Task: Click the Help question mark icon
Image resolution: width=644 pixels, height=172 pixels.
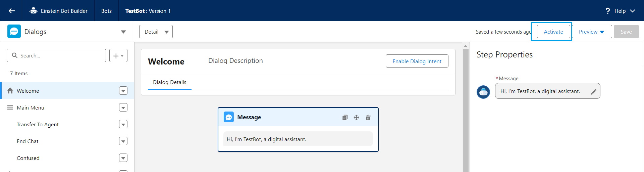Action: (607, 11)
